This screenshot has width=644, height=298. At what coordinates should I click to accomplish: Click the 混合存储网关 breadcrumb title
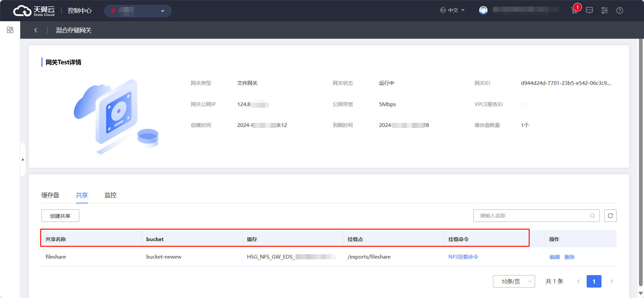[x=74, y=30]
